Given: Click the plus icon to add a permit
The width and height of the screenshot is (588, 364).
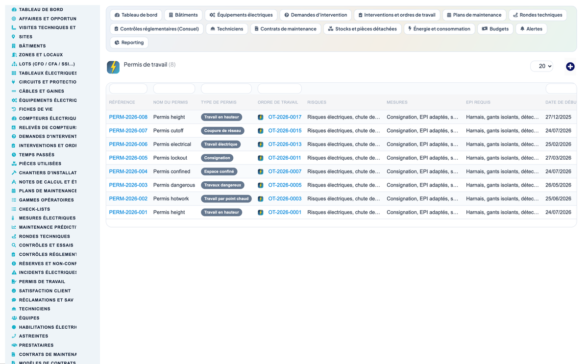Looking at the screenshot, I should [x=570, y=66].
